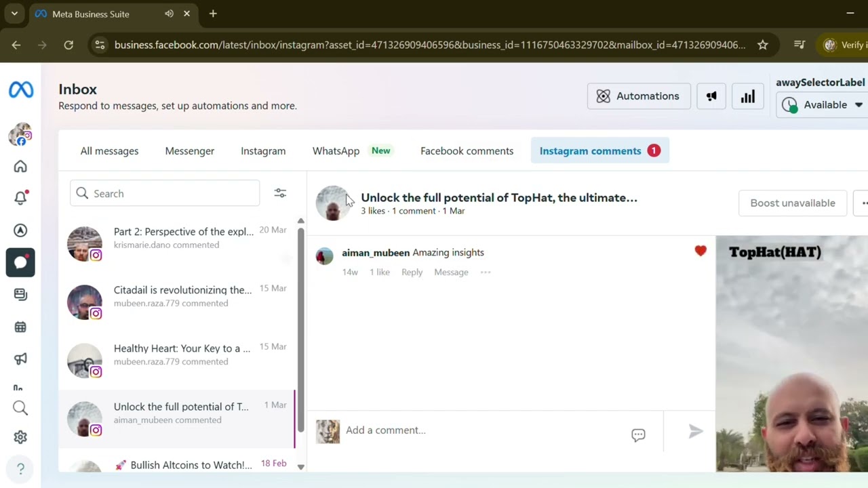Viewport: 868px width, 488px height.
Task: Click Reply under aiman_mubeen's comment
Action: coord(412,272)
